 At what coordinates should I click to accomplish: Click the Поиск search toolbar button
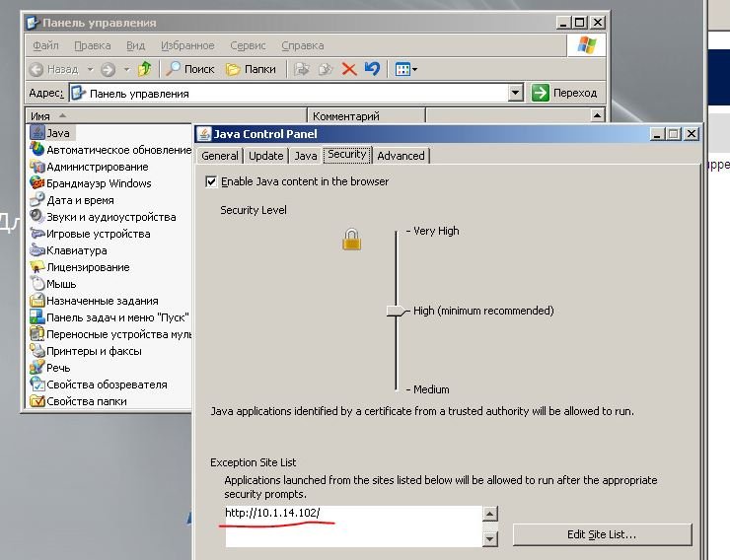point(190,69)
